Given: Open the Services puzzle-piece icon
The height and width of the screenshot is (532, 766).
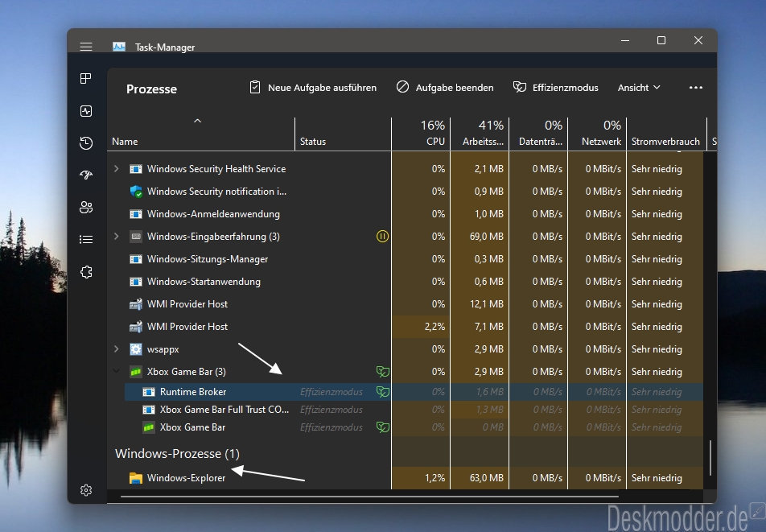Looking at the screenshot, I should click(86, 271).
